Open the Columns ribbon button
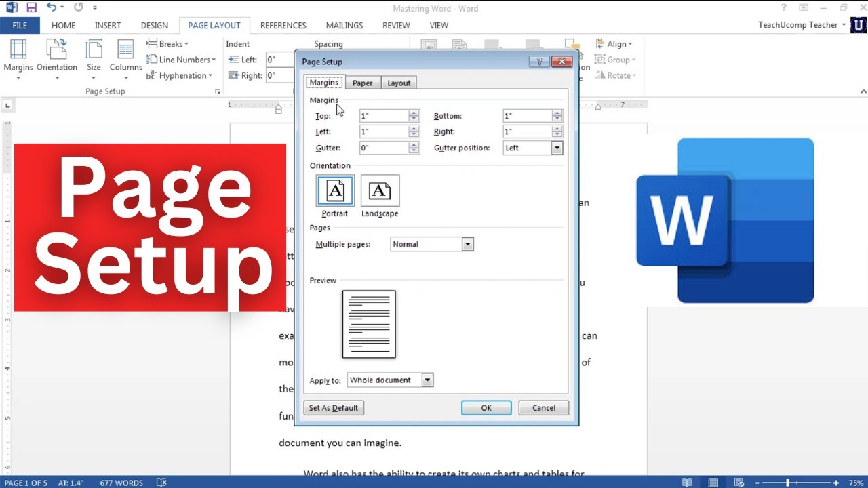This screenshot has width=868, height=488. (125, 60)
